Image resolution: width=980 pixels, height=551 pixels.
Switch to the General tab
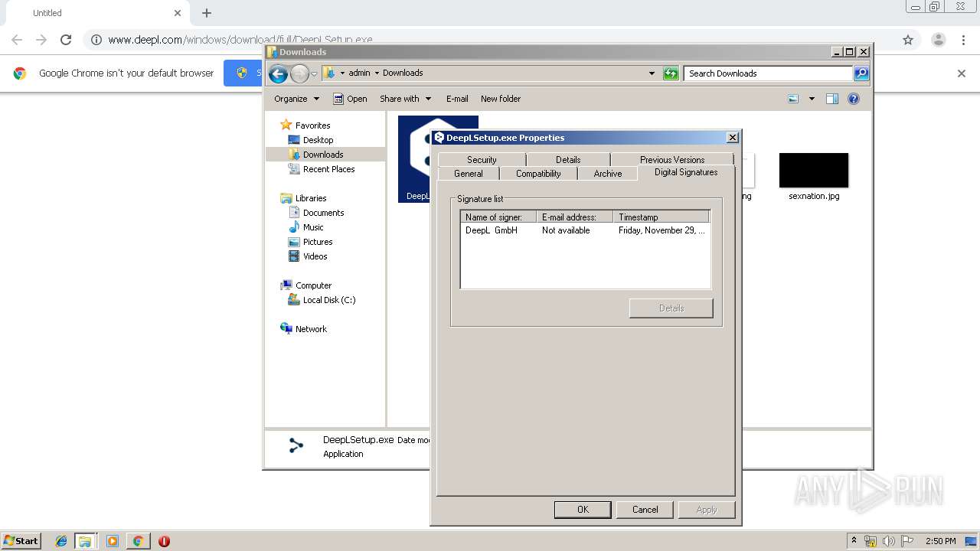[469, 174]
